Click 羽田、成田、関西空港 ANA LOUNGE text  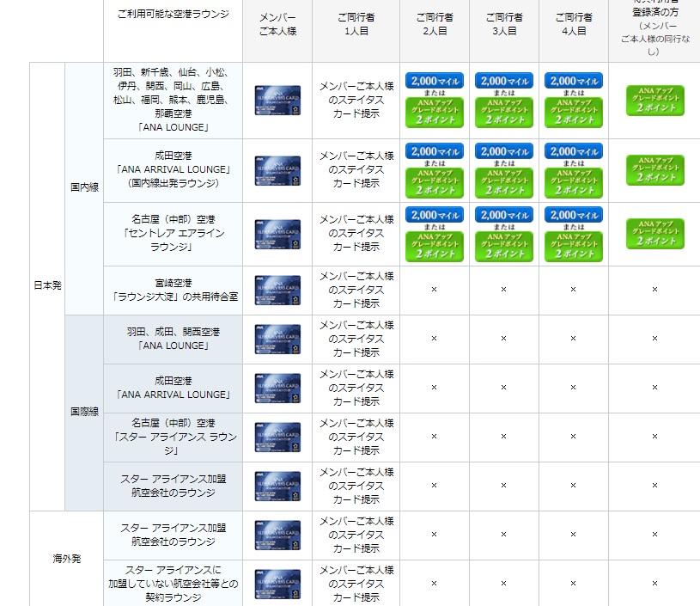173,339
